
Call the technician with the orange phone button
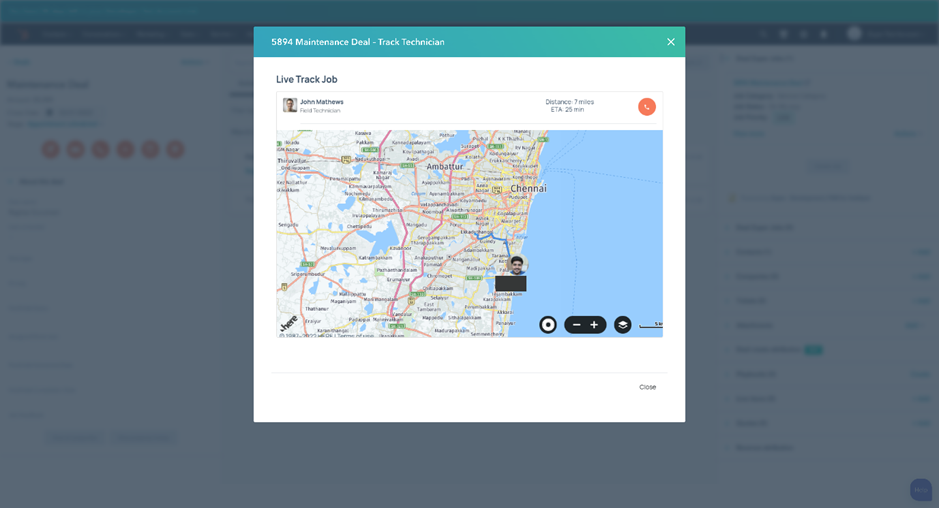pyautogui.click(x=647, y=107)
